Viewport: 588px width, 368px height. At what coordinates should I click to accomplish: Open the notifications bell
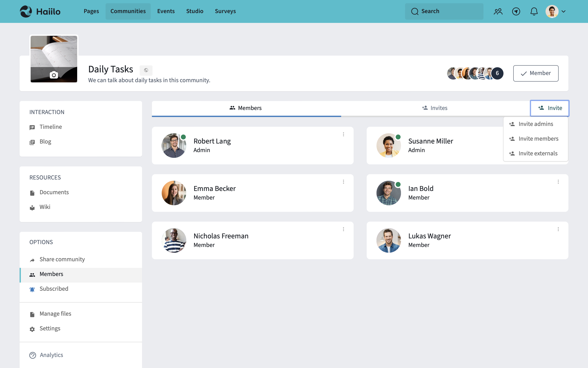tap(534, 11)
